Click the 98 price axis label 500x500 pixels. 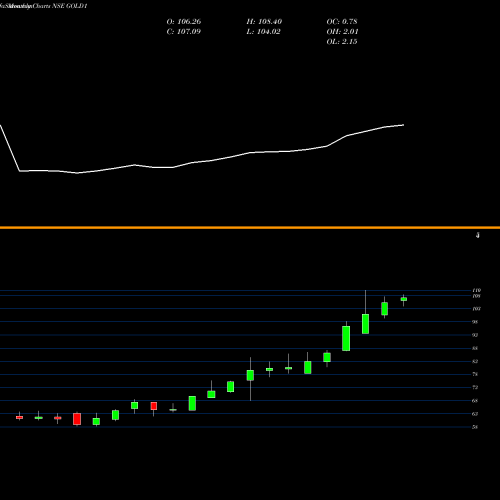tap(475, 322)
